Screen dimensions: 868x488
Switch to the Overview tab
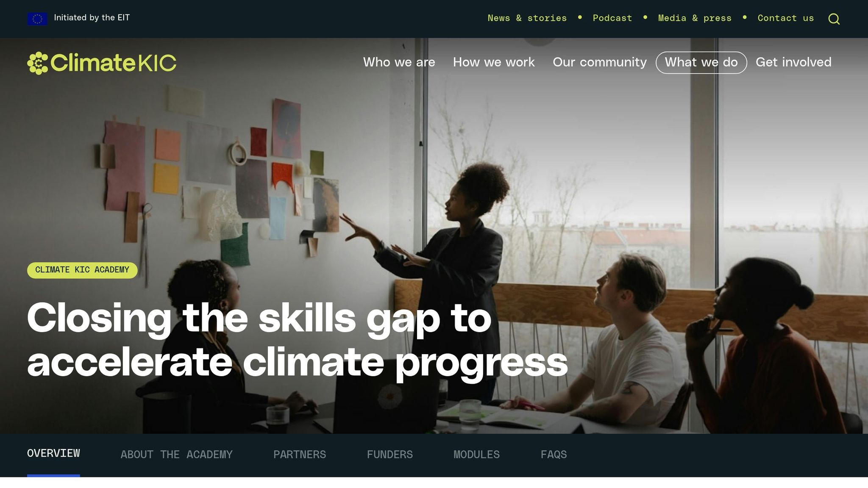pyautogui.click(x=53, y=454)
